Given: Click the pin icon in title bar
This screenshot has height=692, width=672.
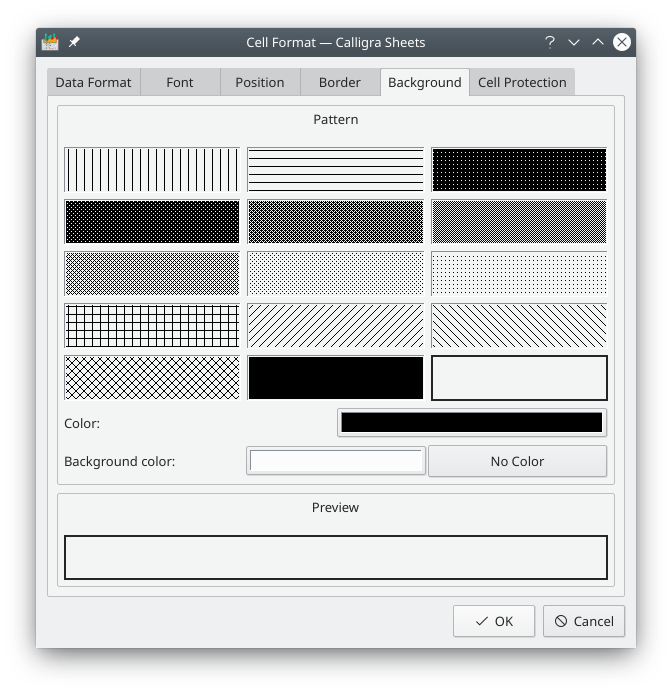Looking at the screenshot, I should tap(74, 42).
